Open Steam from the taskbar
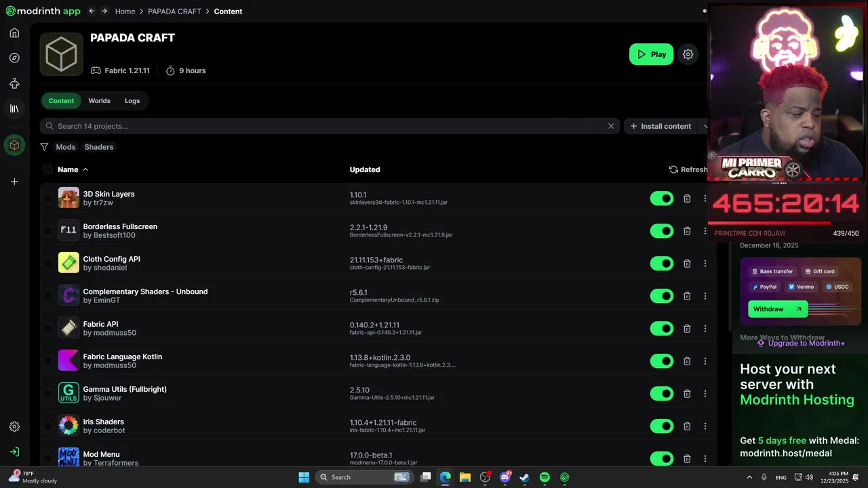 pos(524,477)
